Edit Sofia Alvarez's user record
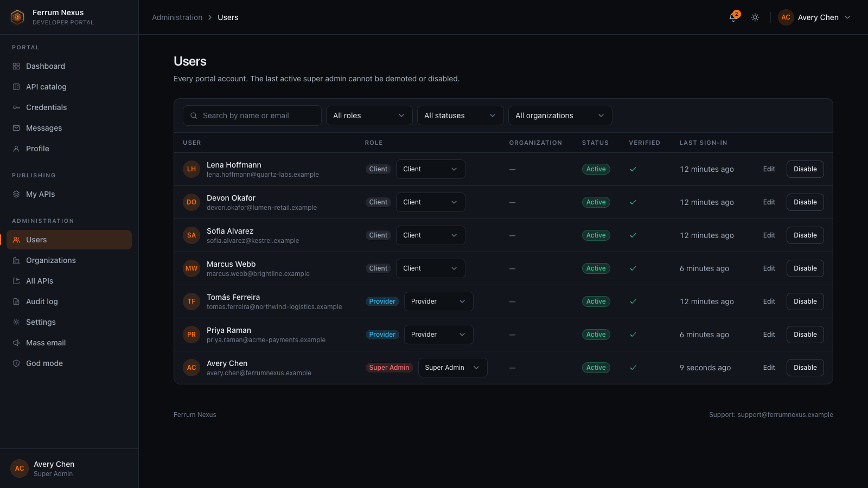Image resolution: width=868 pixels, height=488 pixels. (x=769, y=235)
